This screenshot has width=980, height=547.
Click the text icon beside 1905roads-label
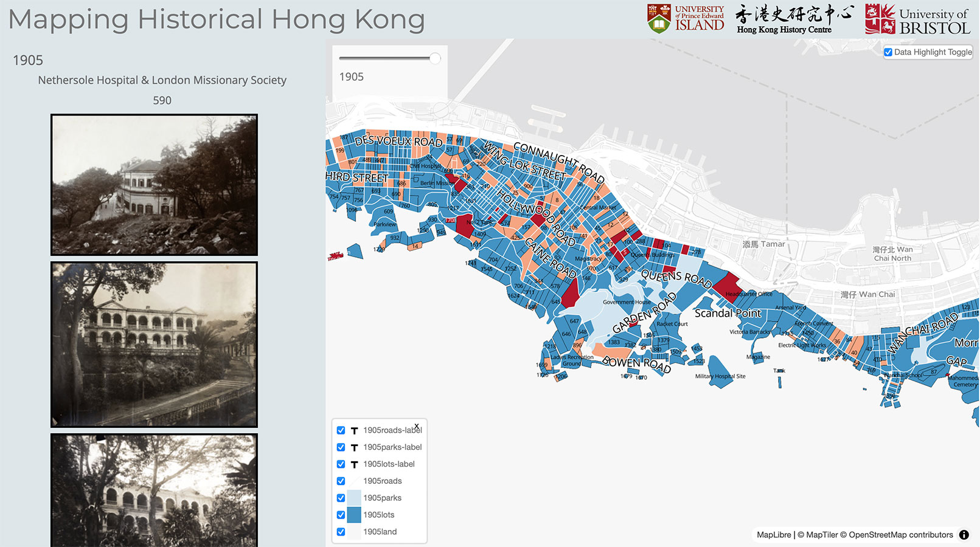click(354, 430)
